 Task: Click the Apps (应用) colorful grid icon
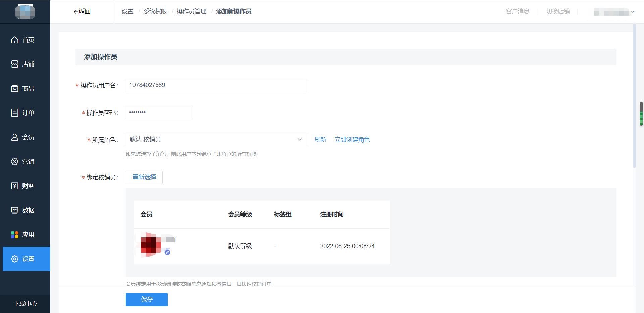(x=15, y=235)
